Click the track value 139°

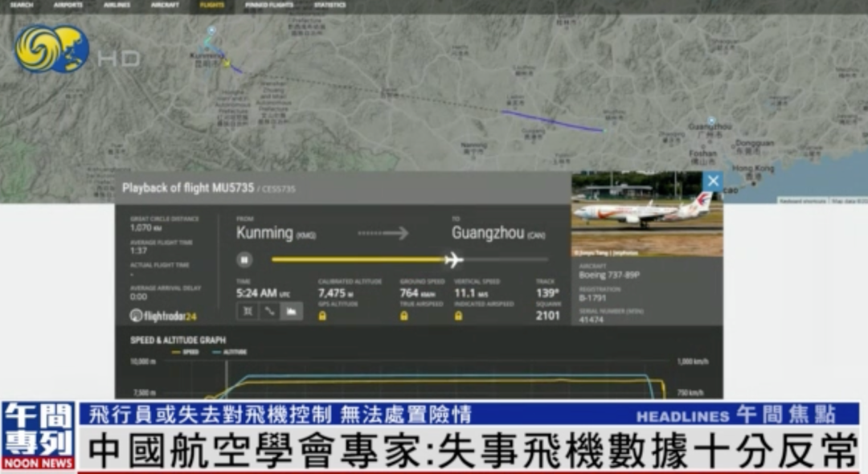(x=547, y=293)
